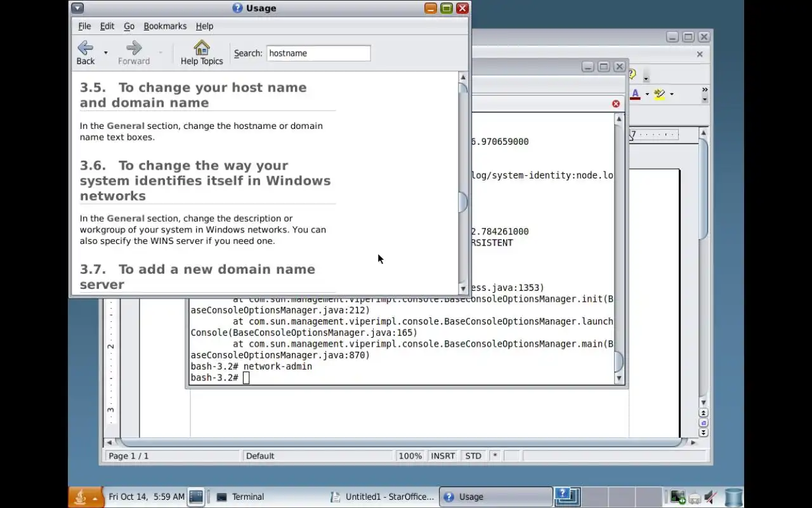The width and height of the screenshot is (812, 508).
Task: Click the muted volume tray icon
Action: 711,497
